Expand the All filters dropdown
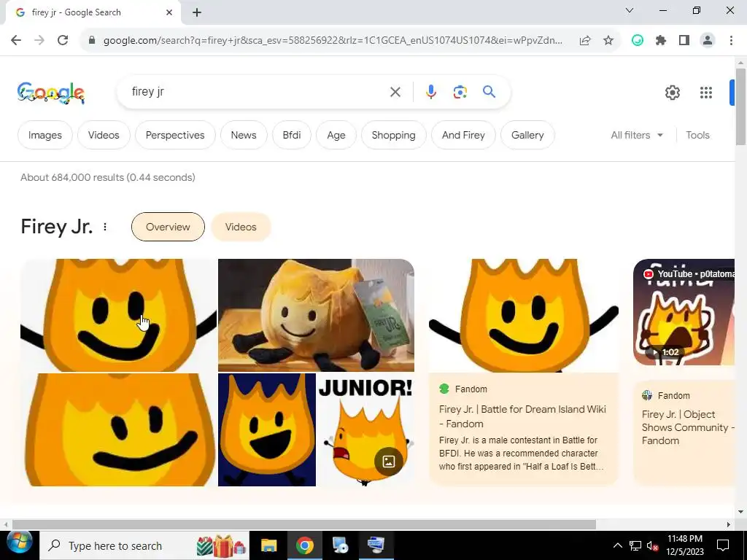 (x=637, y=135)
